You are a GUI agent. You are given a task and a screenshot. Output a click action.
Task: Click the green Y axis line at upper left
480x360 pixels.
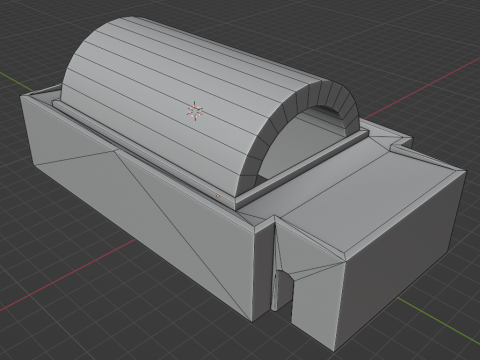[x=11, y=78]
